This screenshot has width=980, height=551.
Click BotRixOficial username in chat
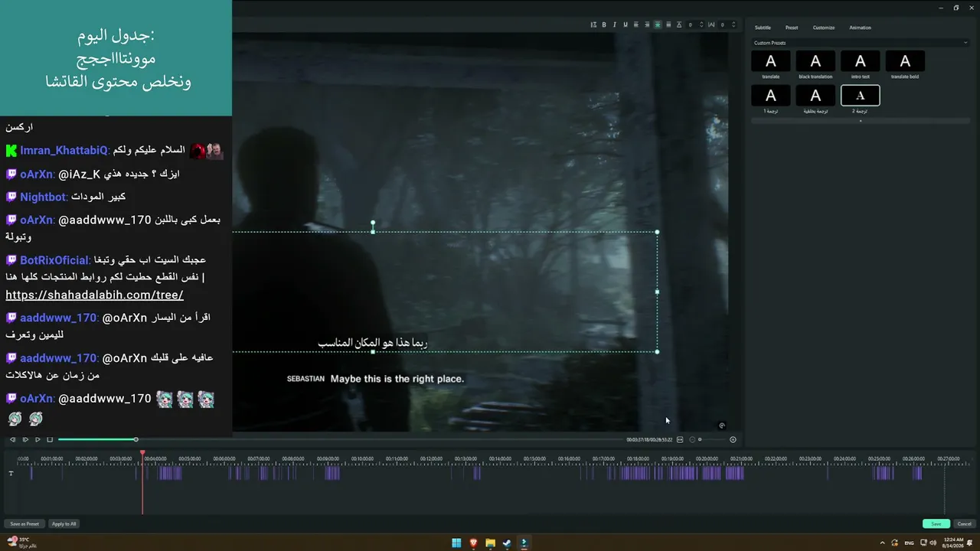point(54,260)
